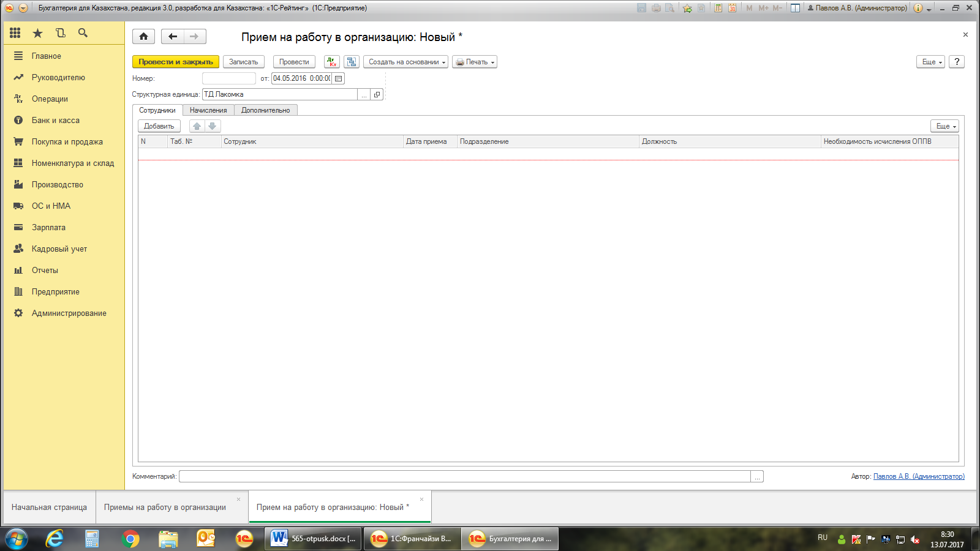980x551 pixels.
Task: Click the search magnifier icon in sidebar
Action: [x=83, y=33]
